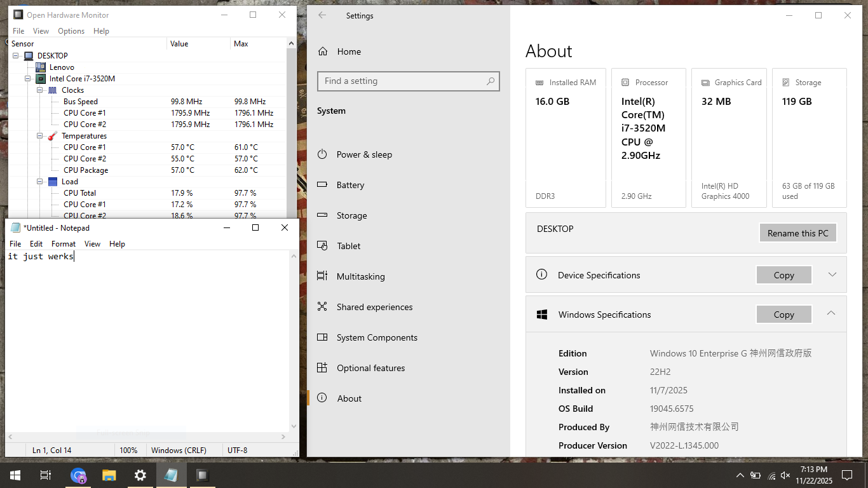The width and height of the screenshot is (868, 488).
Task: Switch to Open Hardware Monitor taskbar icon
Action: click(x=203, y=475)
